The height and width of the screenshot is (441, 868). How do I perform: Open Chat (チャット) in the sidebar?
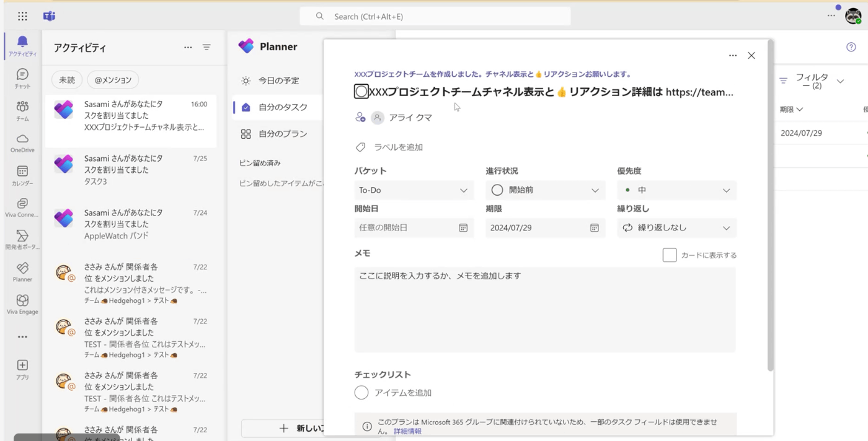[22, 78]
